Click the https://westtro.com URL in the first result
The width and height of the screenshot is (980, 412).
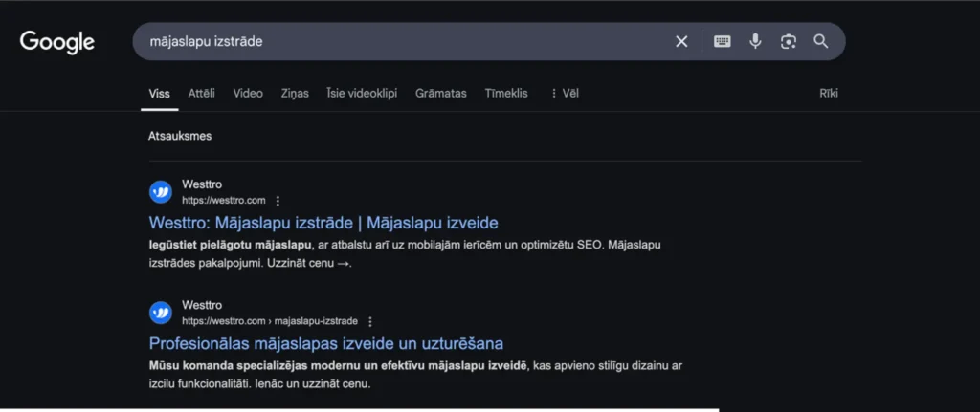tap(224, 201)
